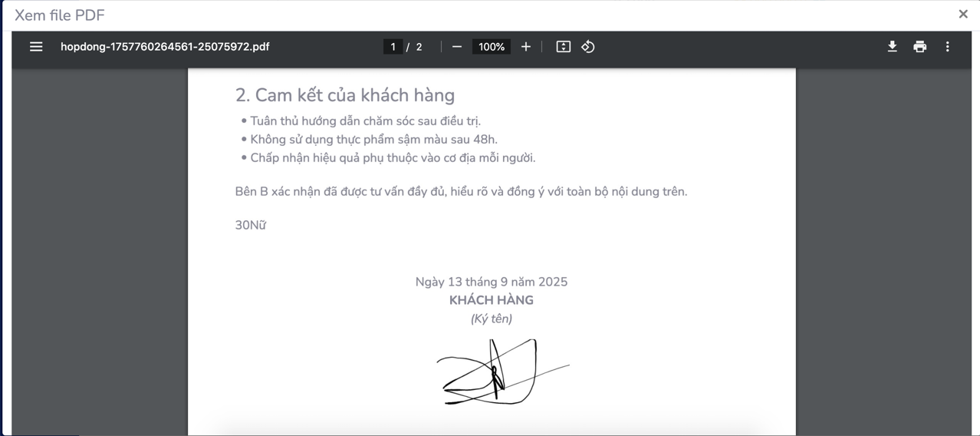Zoom out with the minus icon
The image size is (980, 436).
[x=457, y=47]
